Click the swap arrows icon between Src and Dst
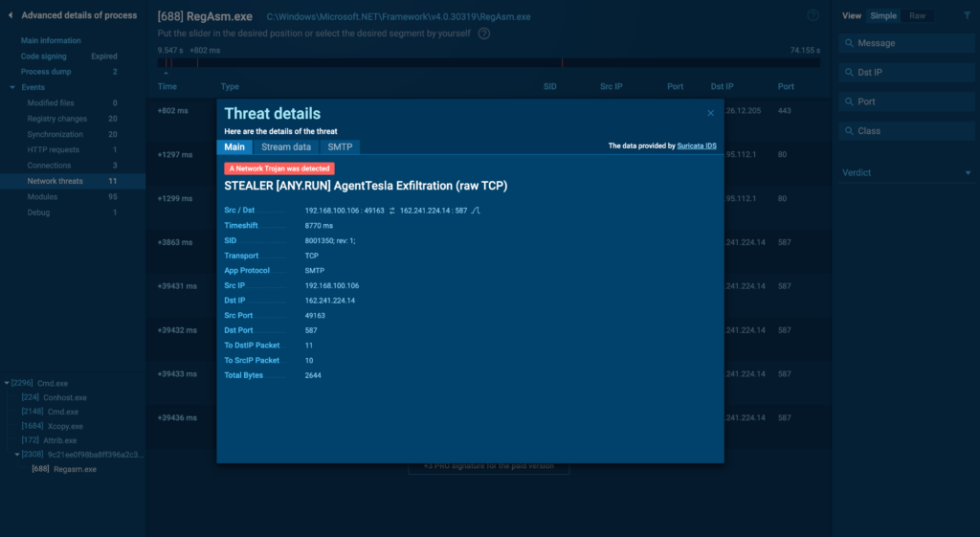Image resolution: width=980 pixels, height=537 pixels. 391,211
